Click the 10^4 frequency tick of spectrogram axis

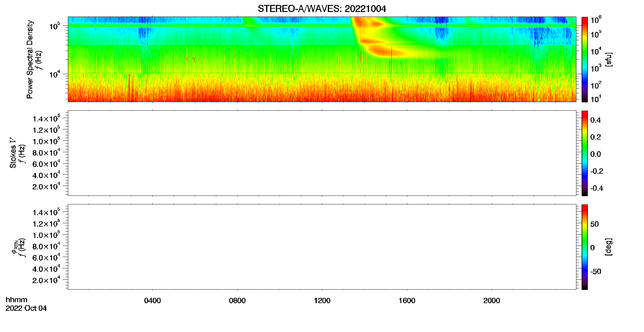point(55,74)
